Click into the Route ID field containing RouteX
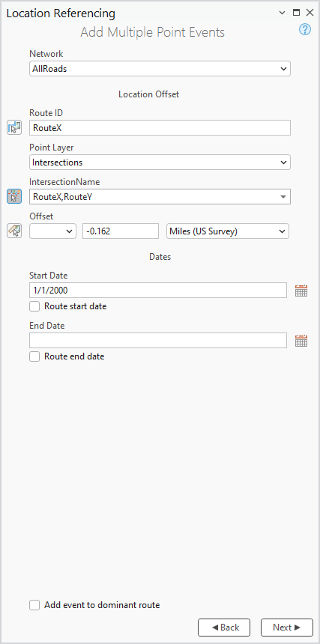320x644 pixels. click(160, 128)
